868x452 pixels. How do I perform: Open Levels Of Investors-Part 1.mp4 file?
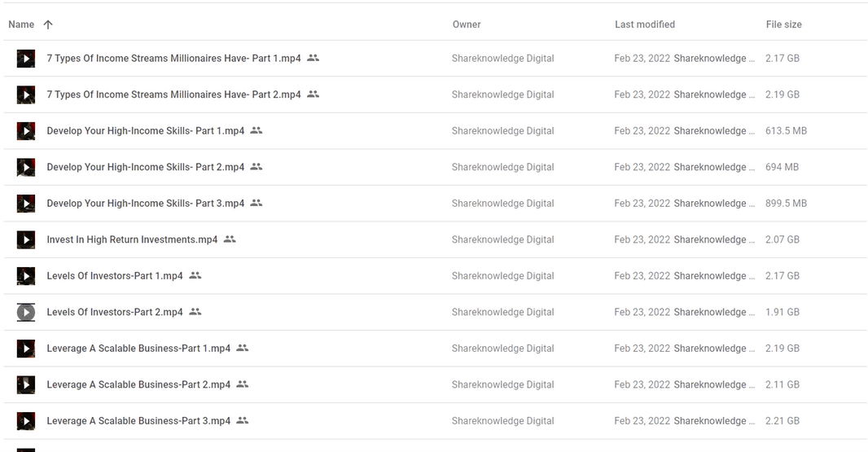click(x=115, y=276)
